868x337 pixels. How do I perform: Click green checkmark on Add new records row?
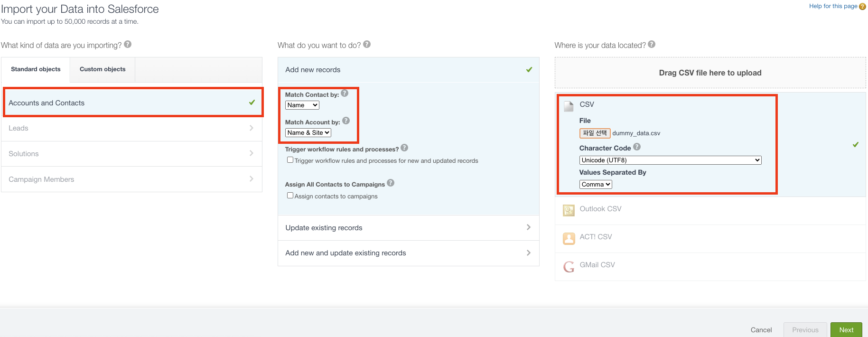529,70
